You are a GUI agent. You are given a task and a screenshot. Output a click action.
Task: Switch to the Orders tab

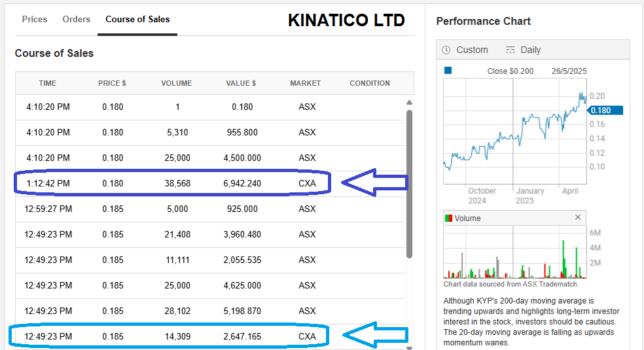point(77,19)
